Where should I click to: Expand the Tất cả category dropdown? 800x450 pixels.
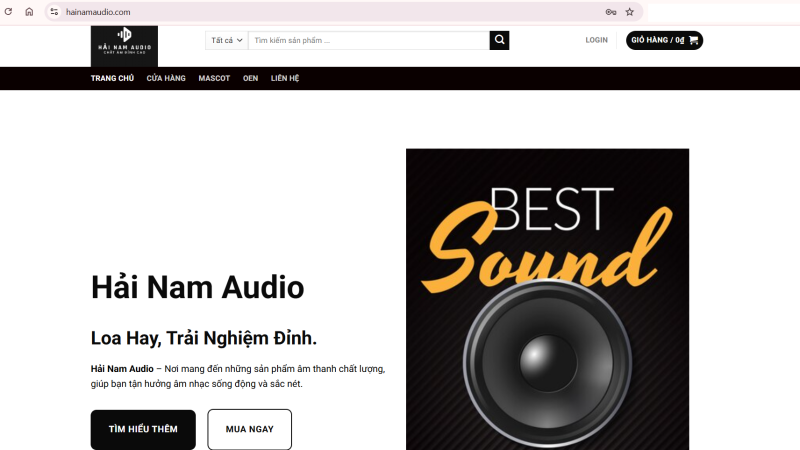pos(227,40)
